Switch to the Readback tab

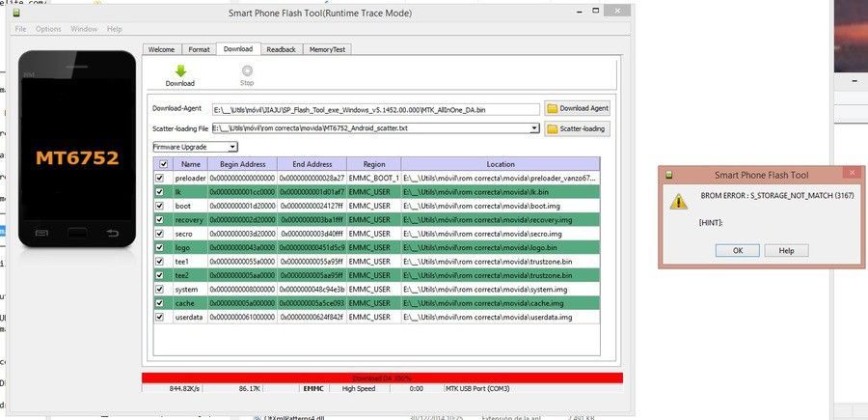click(x=282, y=49)
